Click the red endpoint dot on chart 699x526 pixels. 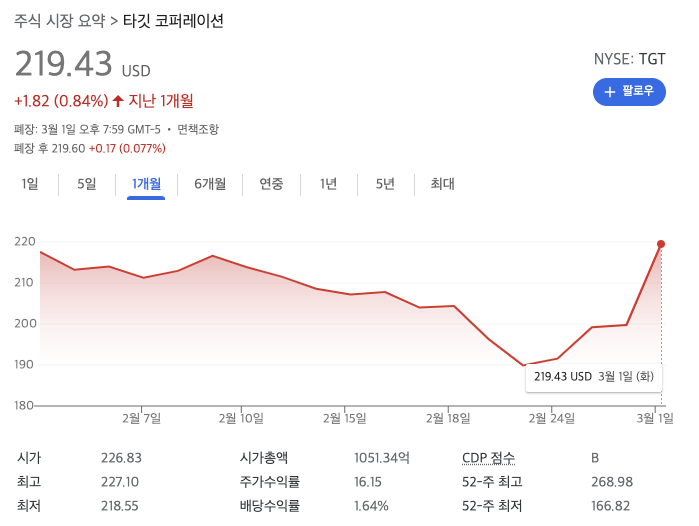[x=661, y=244]
